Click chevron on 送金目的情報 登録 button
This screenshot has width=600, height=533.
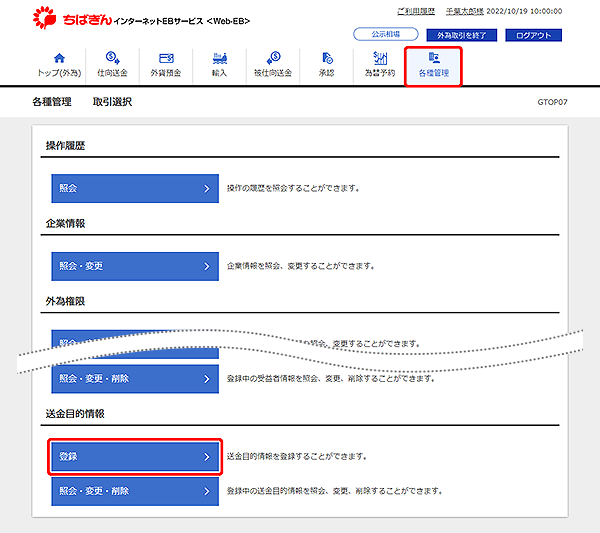[x=207, y=456]
